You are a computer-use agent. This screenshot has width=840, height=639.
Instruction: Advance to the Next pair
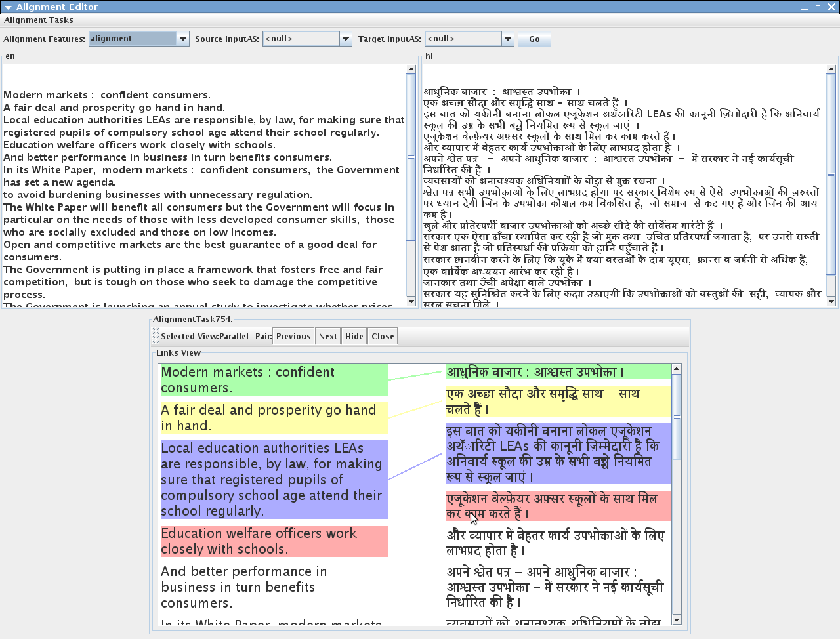[x=327, y=336]
